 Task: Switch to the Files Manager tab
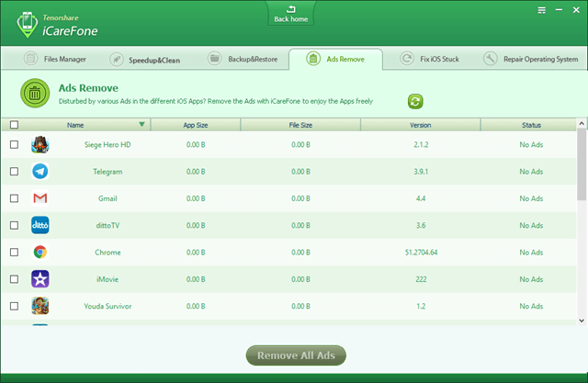[x=55, y=59]
